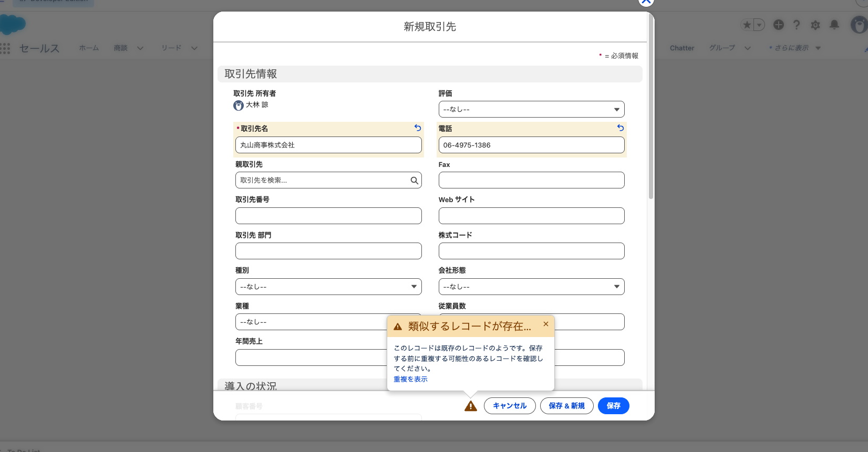Open the 商談 tab
Screen dimensions: 868x452
121,48
